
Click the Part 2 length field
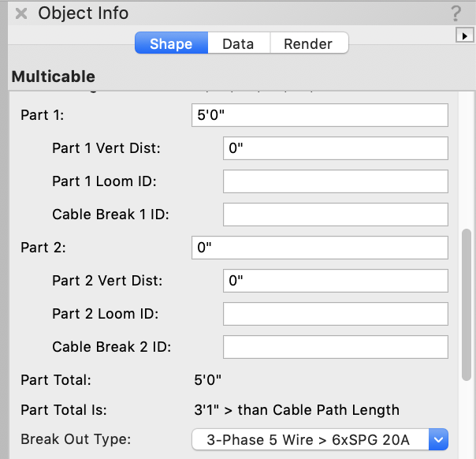point(320,248)
